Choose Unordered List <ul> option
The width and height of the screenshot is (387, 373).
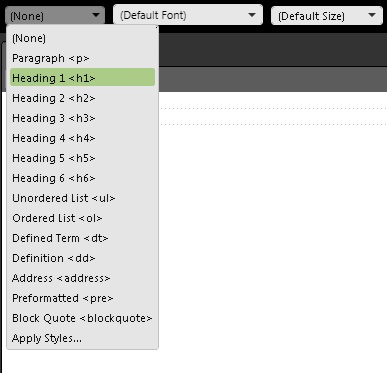click(x=82, y=198)
